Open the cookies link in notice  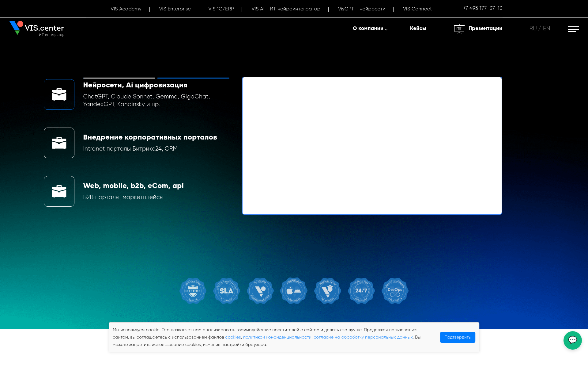click(233, 337)
